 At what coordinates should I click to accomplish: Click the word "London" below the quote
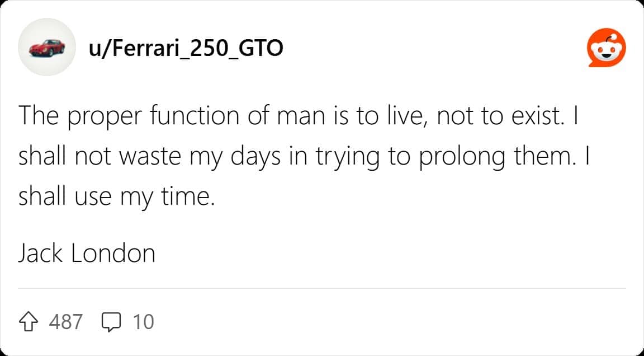(x=113, y=254)
